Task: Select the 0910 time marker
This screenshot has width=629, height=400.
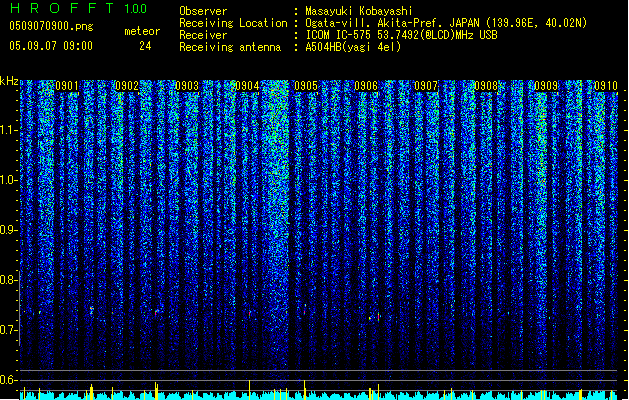Action: click(x=606, y=86)
